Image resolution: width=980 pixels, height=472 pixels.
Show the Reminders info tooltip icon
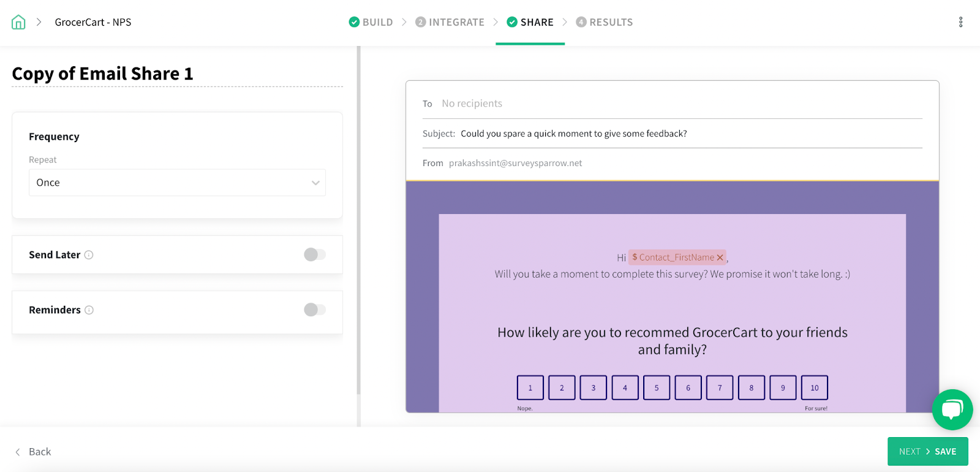click(x=89, y=310)
